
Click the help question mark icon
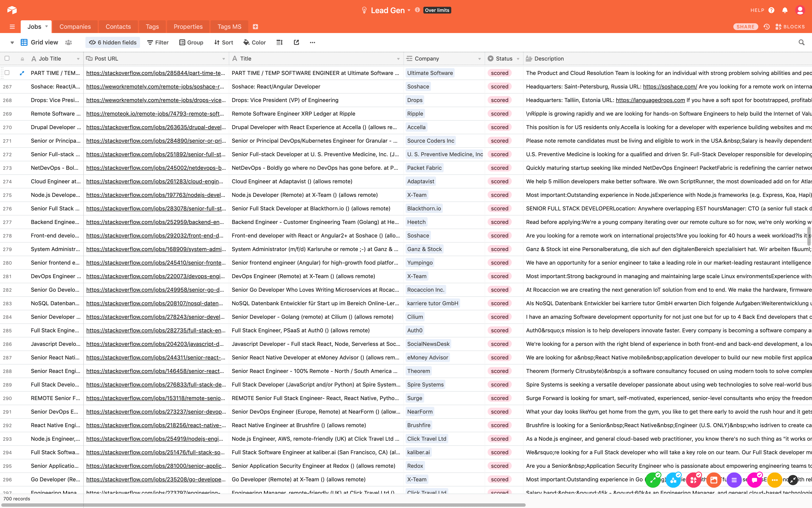pyautogui.click(x=771, y=10)
